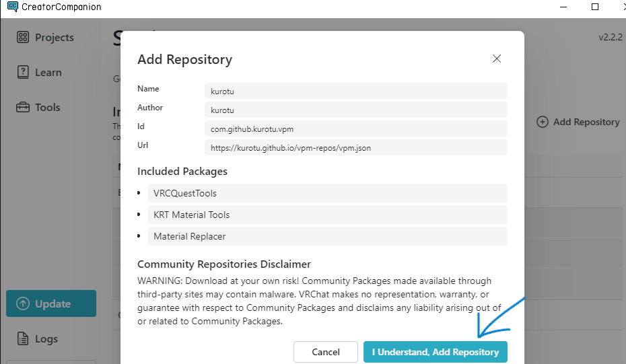Click the Id field com.github.kurotu.vpm

click(355, 129)
